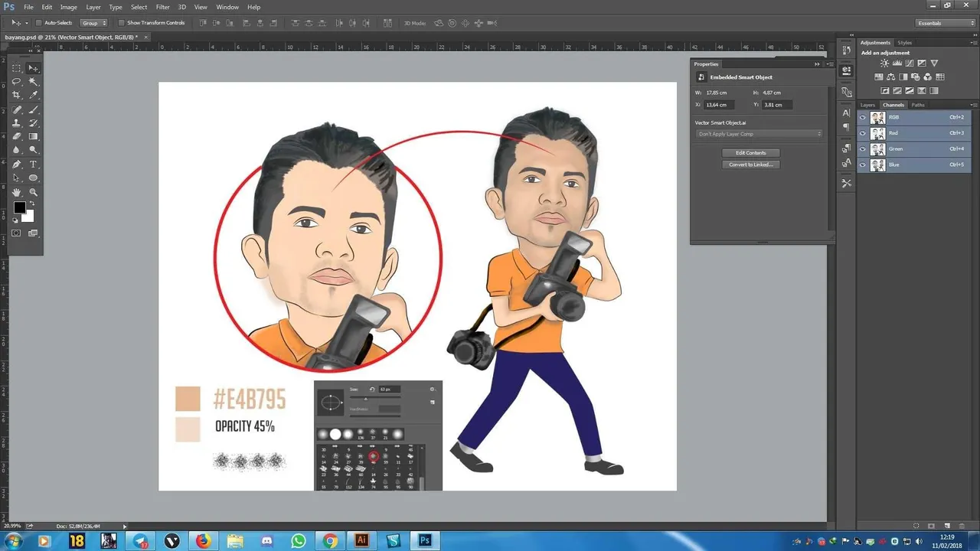Collapse the Properties panel with arrows
Image resolution: width=980 pixels, height=551 pixels.
[x=817, y=64]
